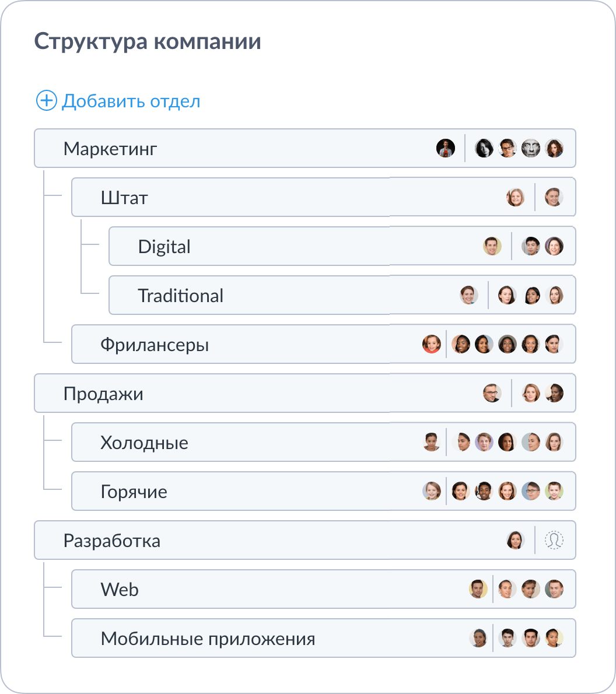The image size is (616, 694).
Task: Click the Маркетинг department head avatar
Action: (x=446, y=148)
